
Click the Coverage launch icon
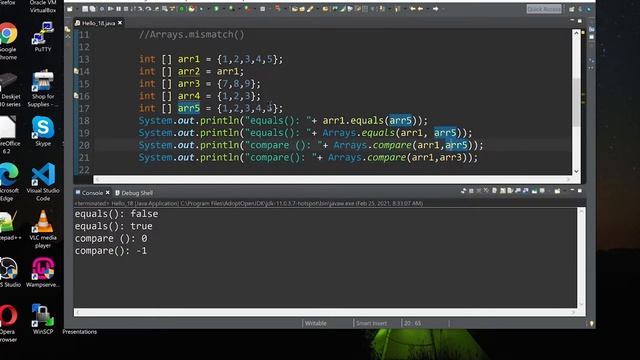click(231, 9)
